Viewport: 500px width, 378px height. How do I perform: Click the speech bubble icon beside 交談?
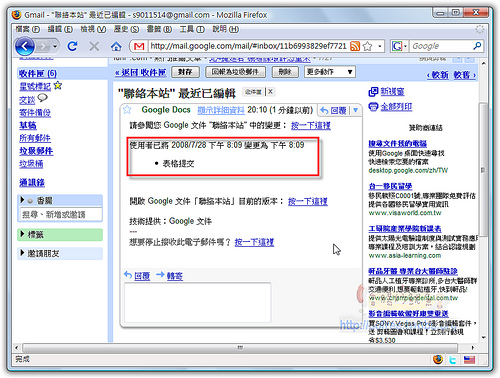pyautogui.click(x=42, y=98)
